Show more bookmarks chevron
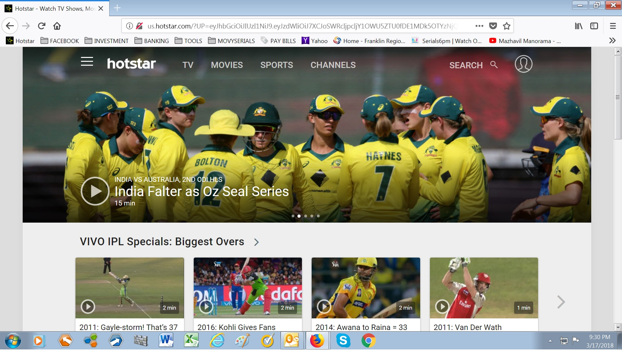Screen dimensions: 622x364 coord(612,40)
